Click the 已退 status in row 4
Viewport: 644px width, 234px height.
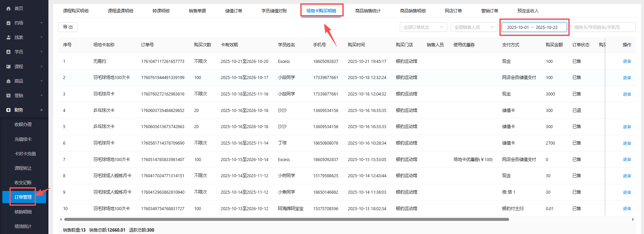pyautogui.click(x=577, y=110)
